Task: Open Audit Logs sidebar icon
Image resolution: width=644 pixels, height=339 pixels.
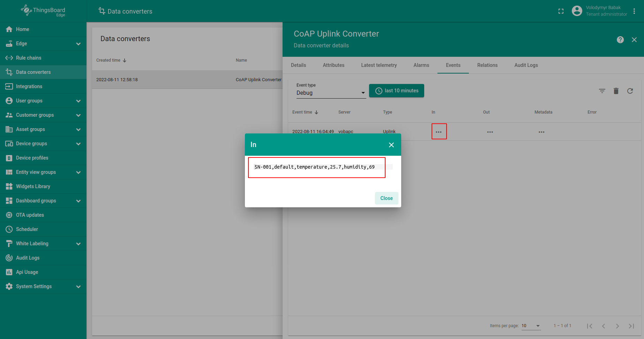Action: pos(9,258)
